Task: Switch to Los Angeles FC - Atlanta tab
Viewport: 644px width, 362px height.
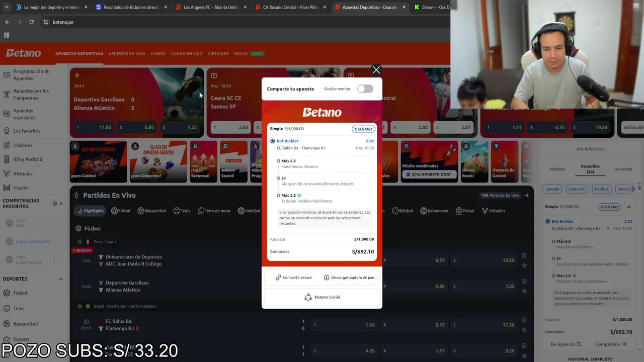Action: point(211,7)
